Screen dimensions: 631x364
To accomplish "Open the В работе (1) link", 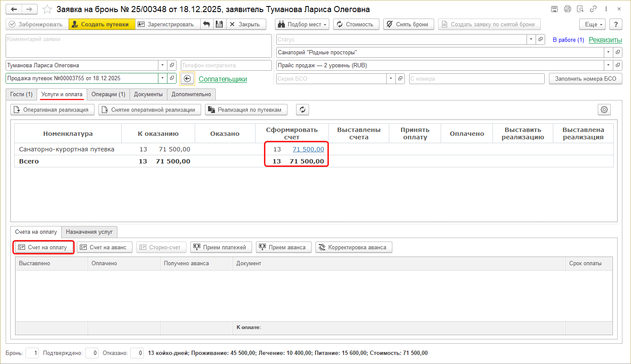I will coord(568,40).
